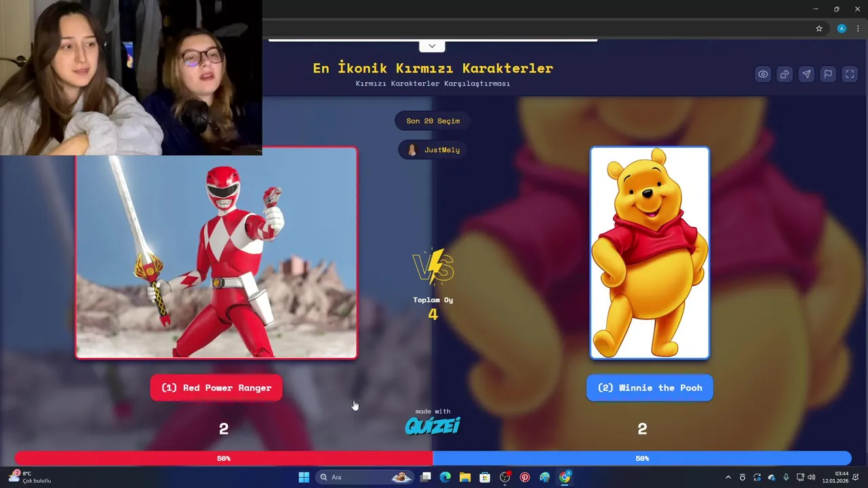The height and width of the screenshot is (488, 868).
Task: Click the 'En İkonik Kırmızı Karakterler' title
Action: click(x=433, y=68)
